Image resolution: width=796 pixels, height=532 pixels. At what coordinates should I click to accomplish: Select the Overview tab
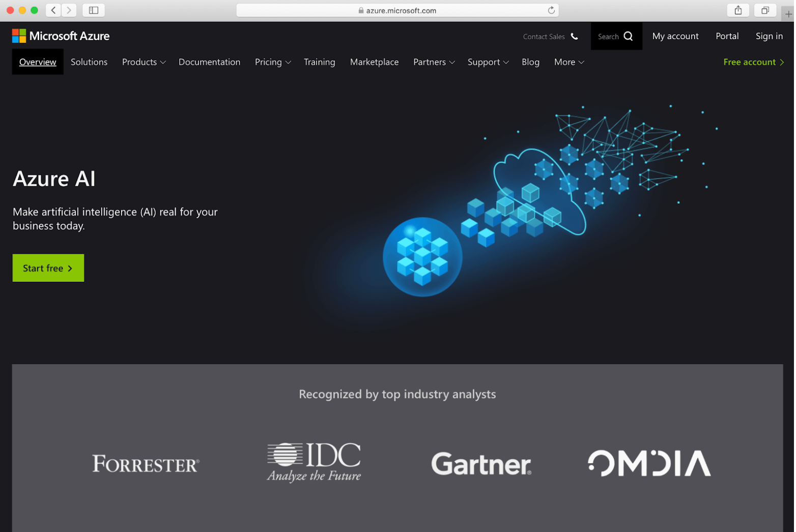(38, 62)
